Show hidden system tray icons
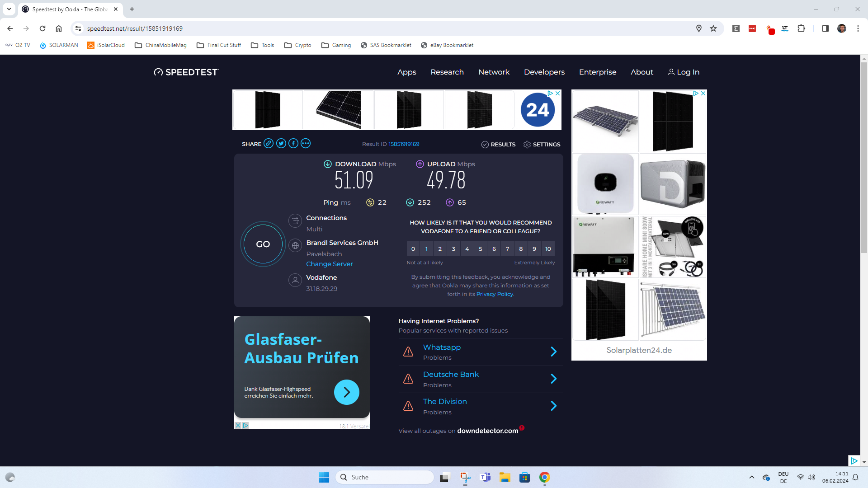This screenshot has width=868, height=488. point(751,477)
